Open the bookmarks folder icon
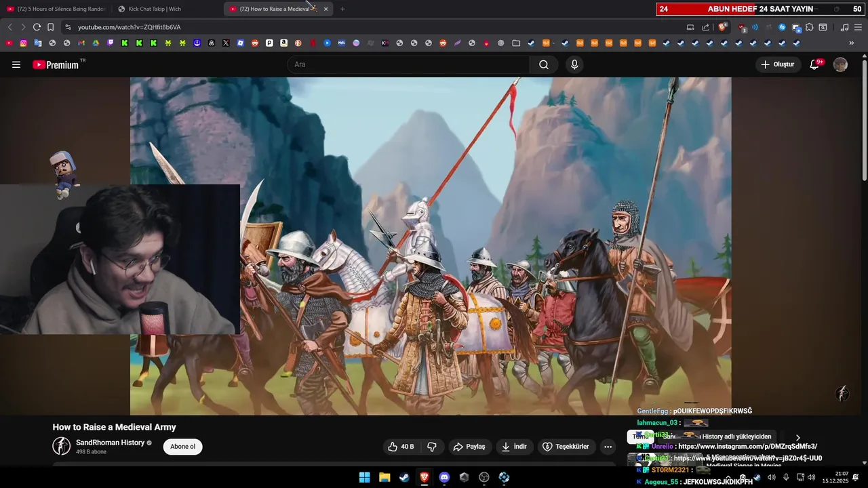 coord(516,43)
